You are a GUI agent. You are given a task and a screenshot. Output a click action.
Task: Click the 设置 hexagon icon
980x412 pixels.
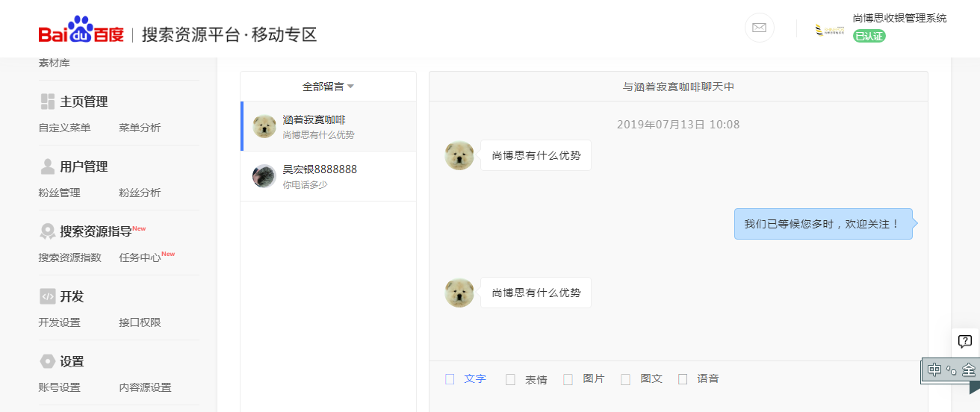(x=48, y=361)
